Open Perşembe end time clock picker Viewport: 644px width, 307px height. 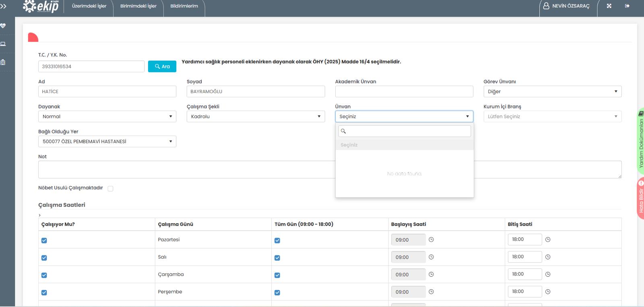click(x=548, y=292)
